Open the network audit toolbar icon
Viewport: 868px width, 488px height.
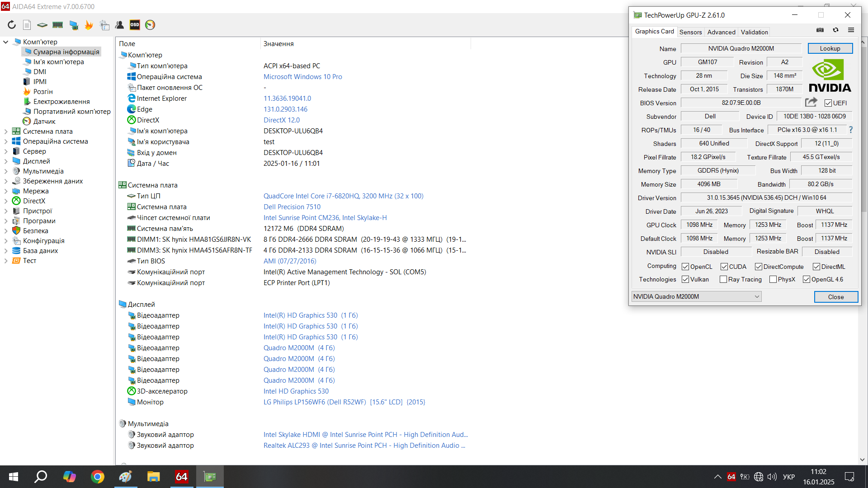coord(104,25)
